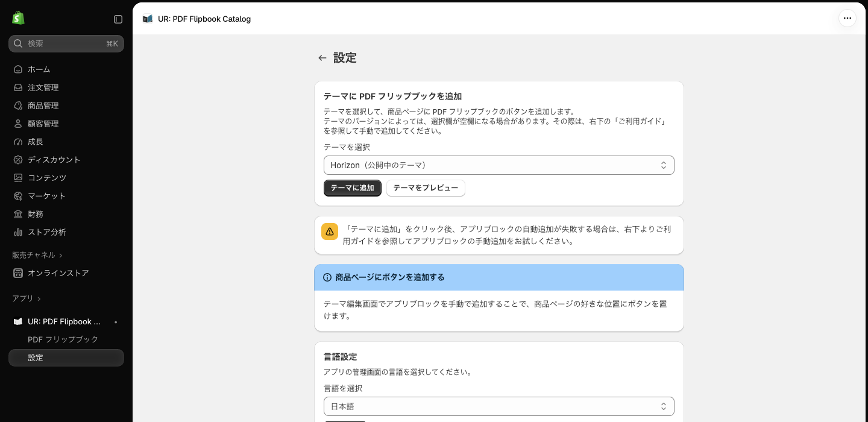868x422 pixels.
Task: Click the オンラインストア storefront icon
Action: pos(18,273)
